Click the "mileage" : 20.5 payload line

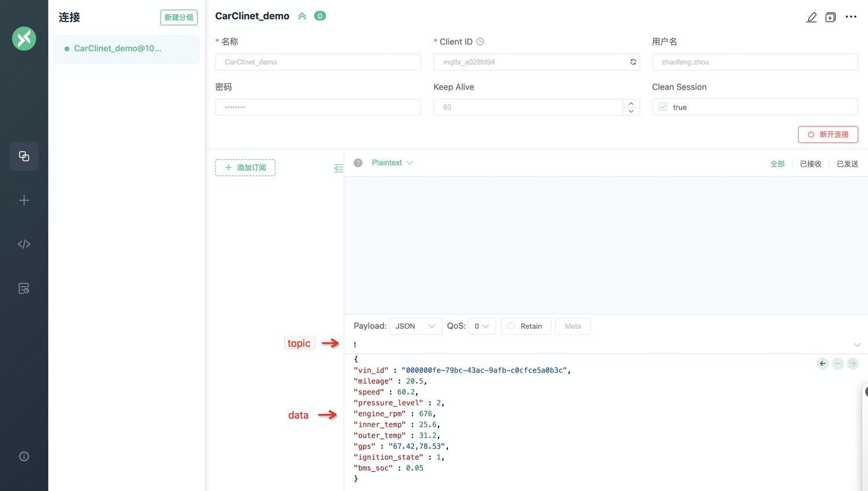click(x=390, y=382)
